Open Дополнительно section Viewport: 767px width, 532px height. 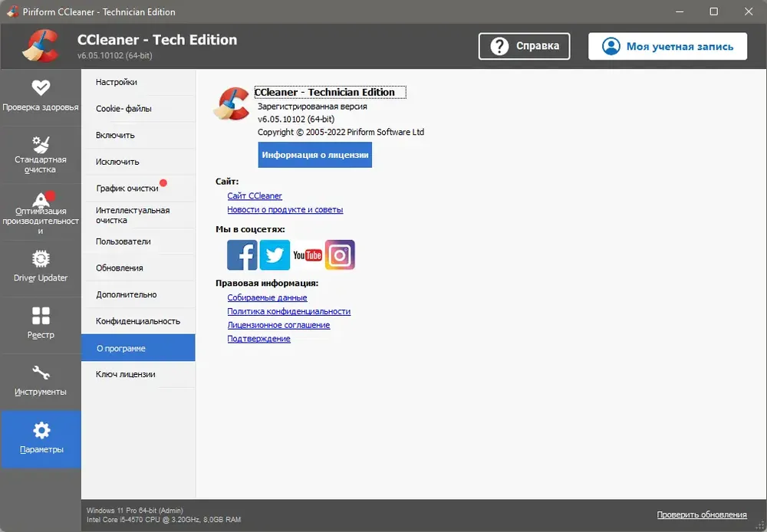138,294
